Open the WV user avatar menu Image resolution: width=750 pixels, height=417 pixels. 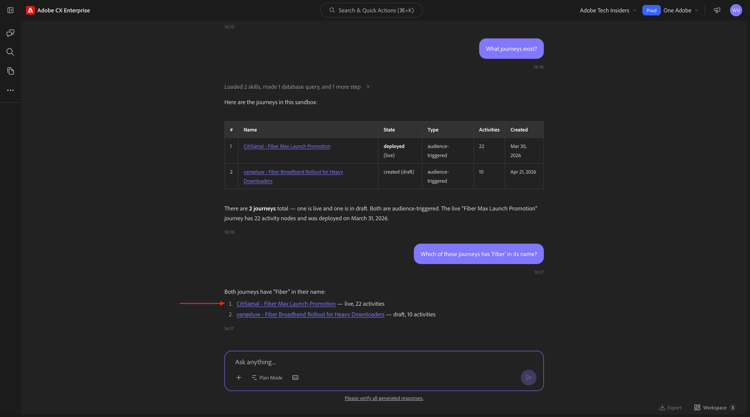point(736,10)
